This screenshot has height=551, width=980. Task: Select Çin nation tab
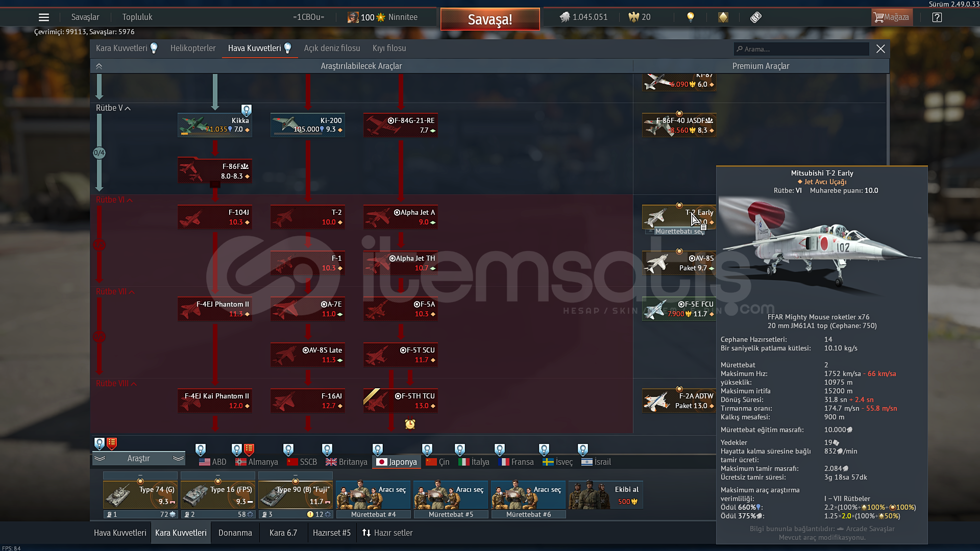(x=438, y=462)
